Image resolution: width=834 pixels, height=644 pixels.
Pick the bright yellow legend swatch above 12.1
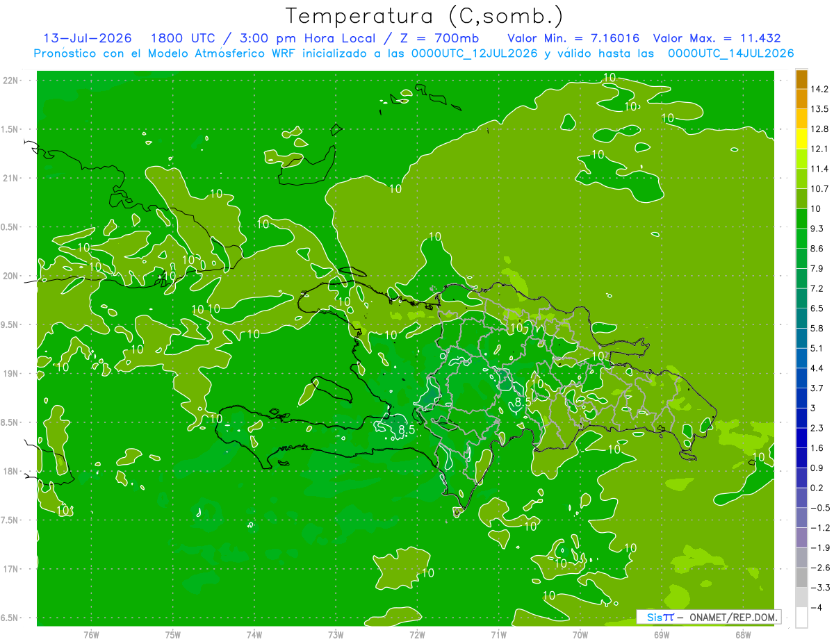[x=801, y=138]
